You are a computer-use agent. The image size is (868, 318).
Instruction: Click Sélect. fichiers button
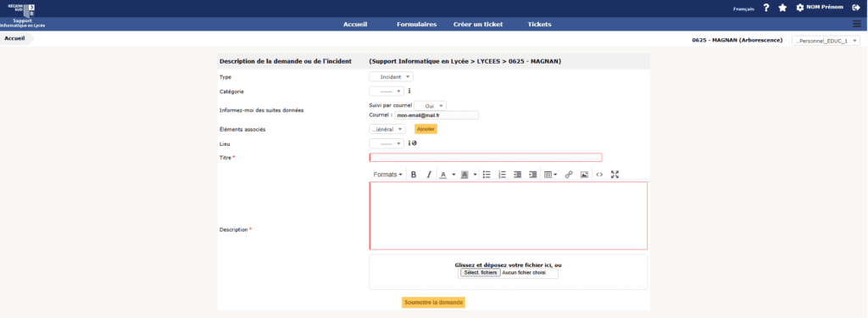(x=480, y=273)
